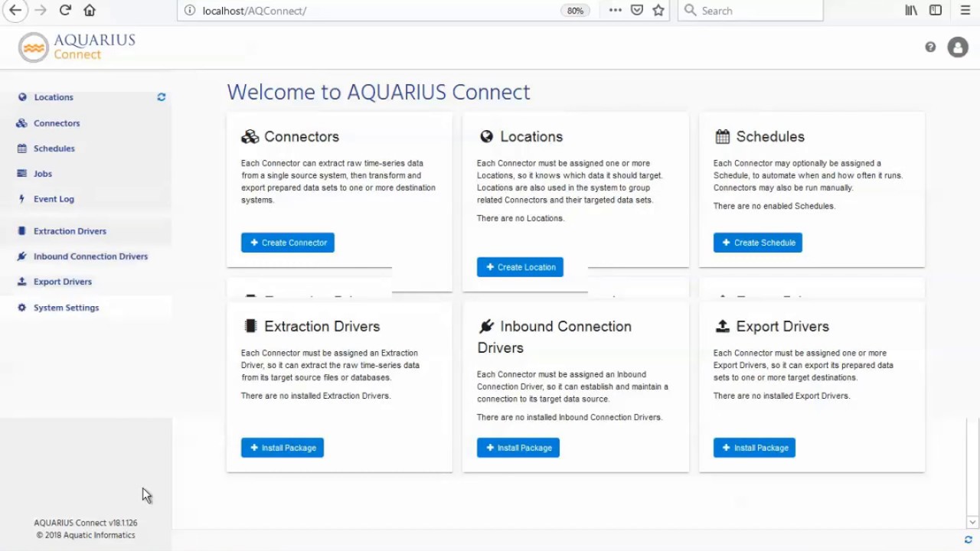Click the Welcome to AQUARIUS Connect heading
The height and width of the screenshot is (551, 980).
pos(378,92)
